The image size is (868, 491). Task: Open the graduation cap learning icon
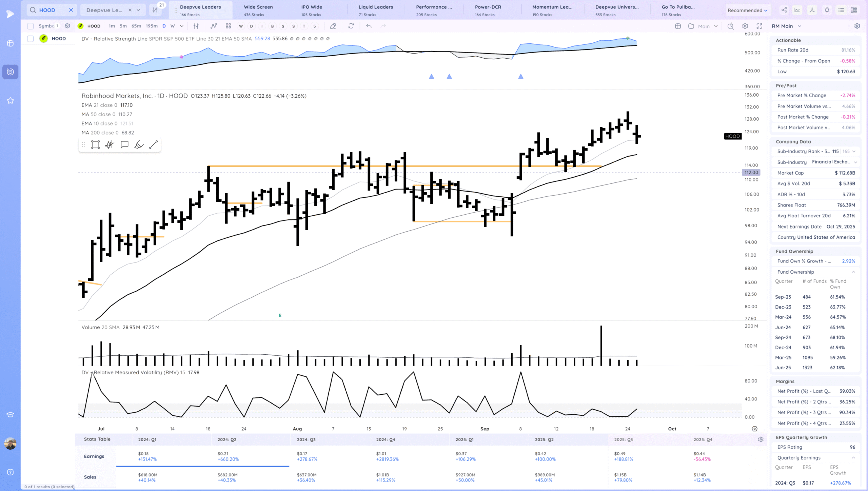click(x=10, y=415)
